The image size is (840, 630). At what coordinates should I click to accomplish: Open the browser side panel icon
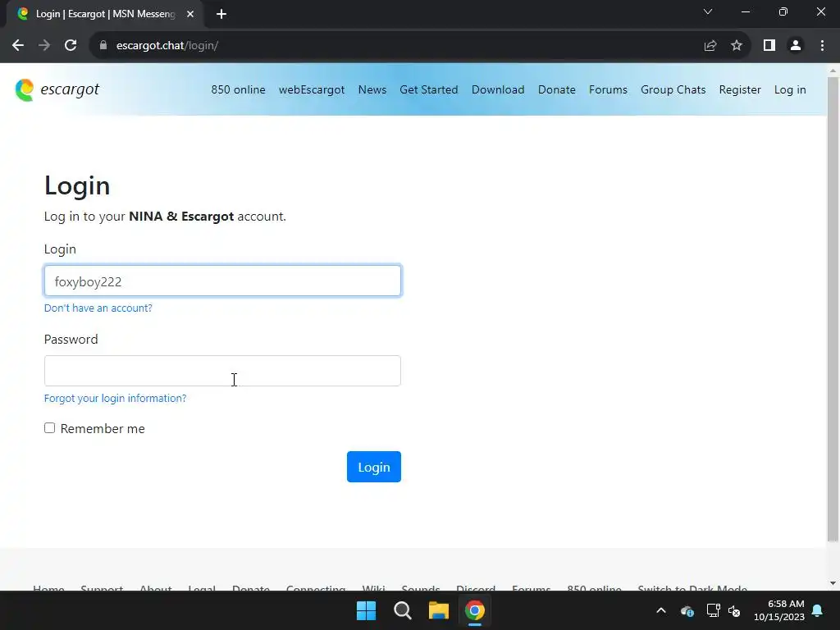click(x=769, y=46)
